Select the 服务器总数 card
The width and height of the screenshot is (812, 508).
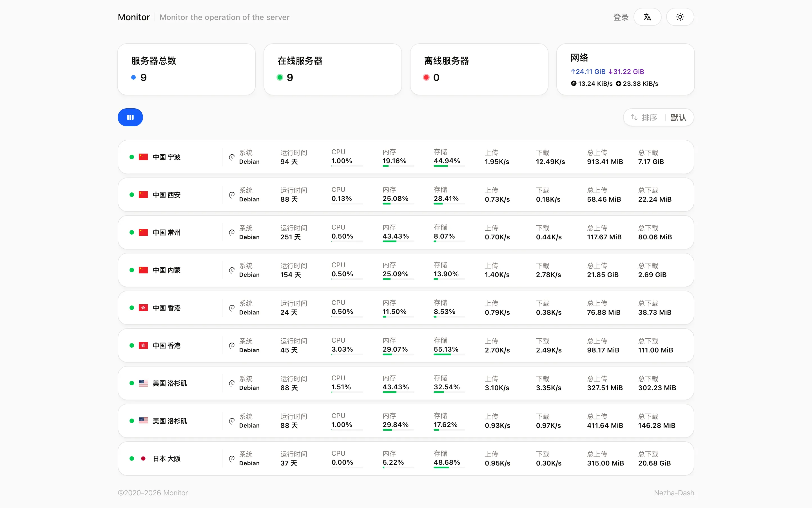[x=186, y=69]
